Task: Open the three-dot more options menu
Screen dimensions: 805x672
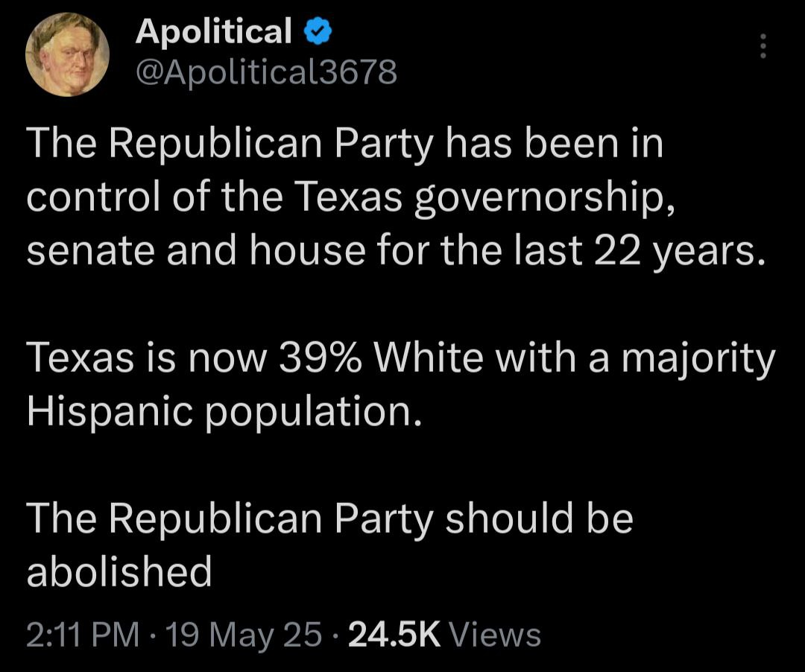Action: coord(763,45)
